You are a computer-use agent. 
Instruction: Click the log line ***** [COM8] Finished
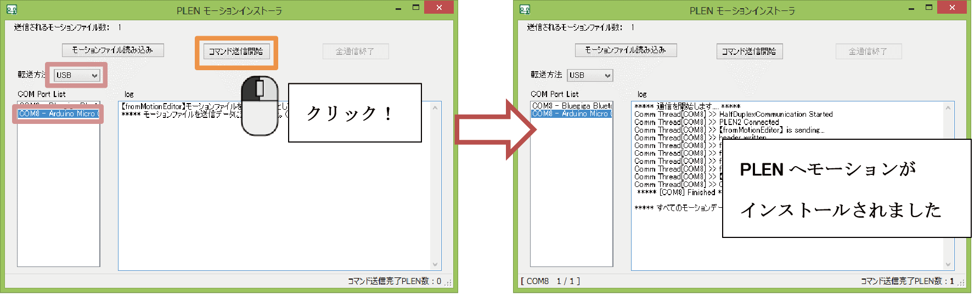(x=679, y=192)
